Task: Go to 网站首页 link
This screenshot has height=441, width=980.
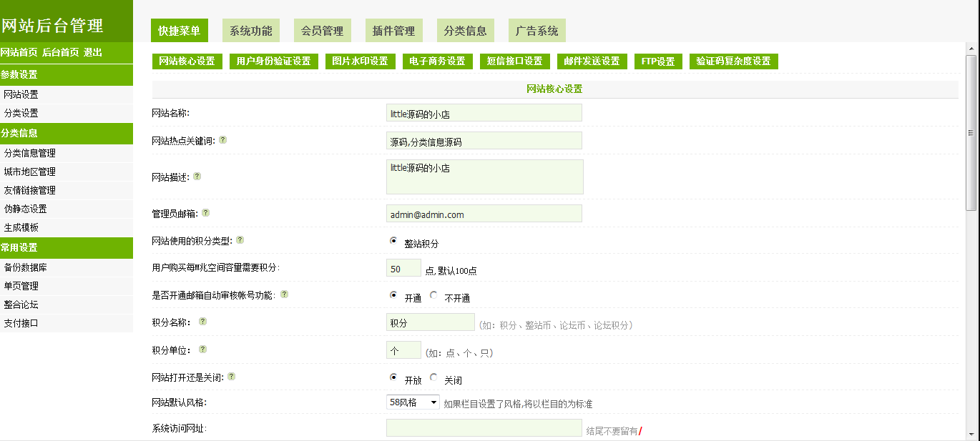Action: pos(19,53)
